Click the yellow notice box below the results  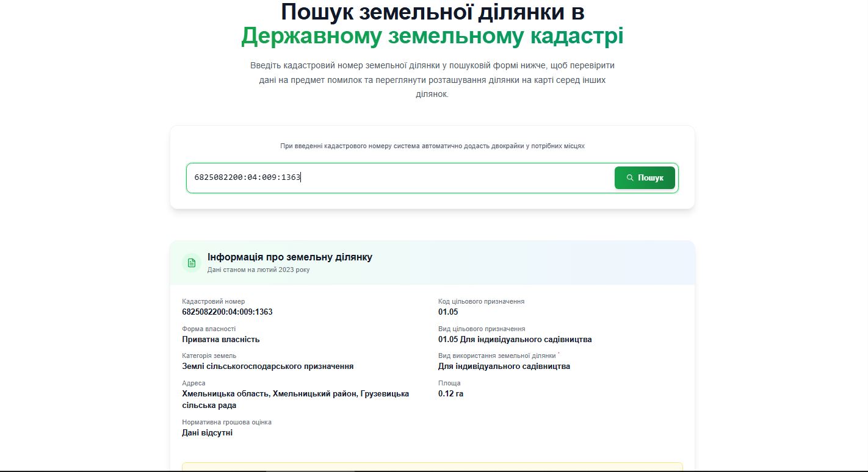[432, 467]
